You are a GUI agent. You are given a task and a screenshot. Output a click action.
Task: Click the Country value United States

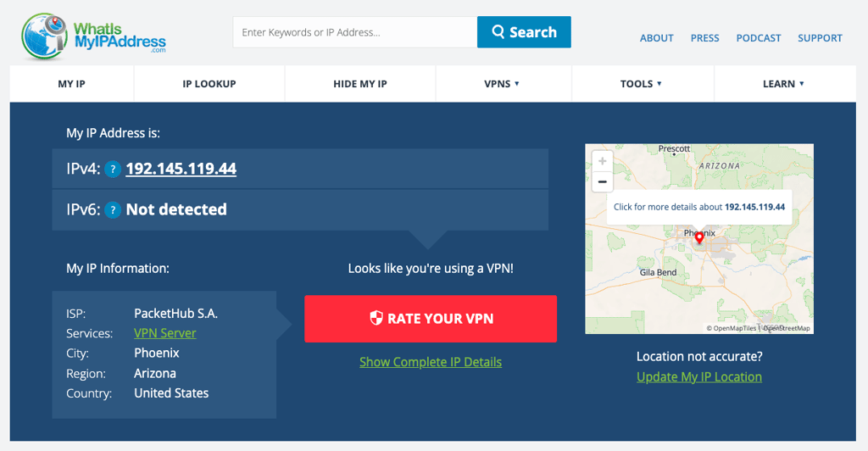pos(171,393)
